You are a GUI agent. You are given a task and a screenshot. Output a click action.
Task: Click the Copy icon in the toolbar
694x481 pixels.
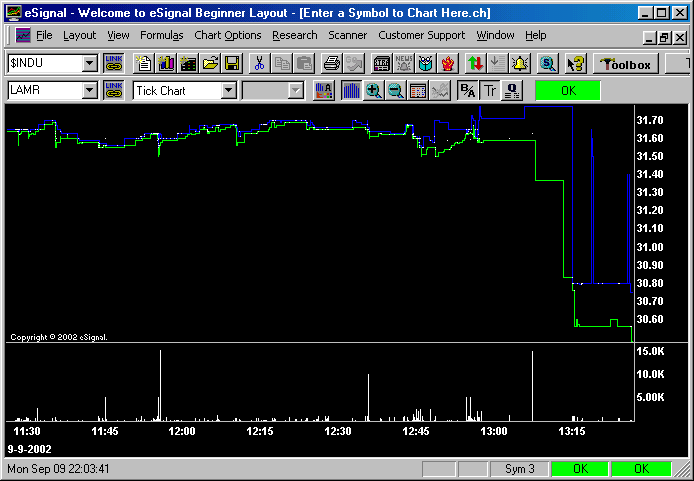tap(282, 63)
